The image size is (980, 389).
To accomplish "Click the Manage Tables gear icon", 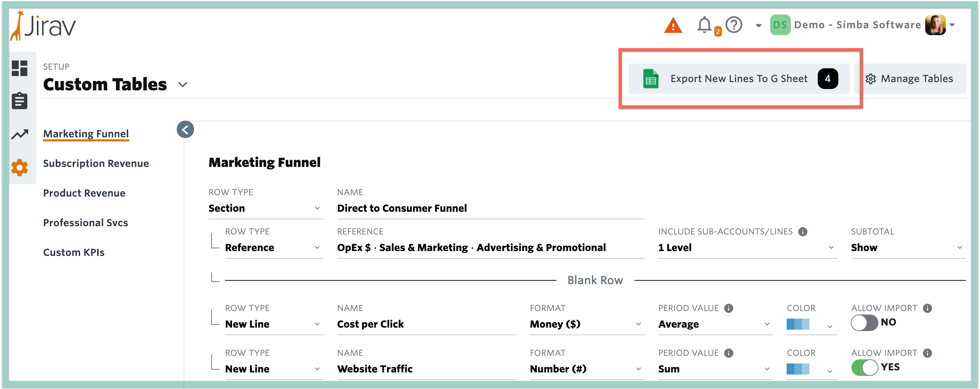I will point(871,79).
